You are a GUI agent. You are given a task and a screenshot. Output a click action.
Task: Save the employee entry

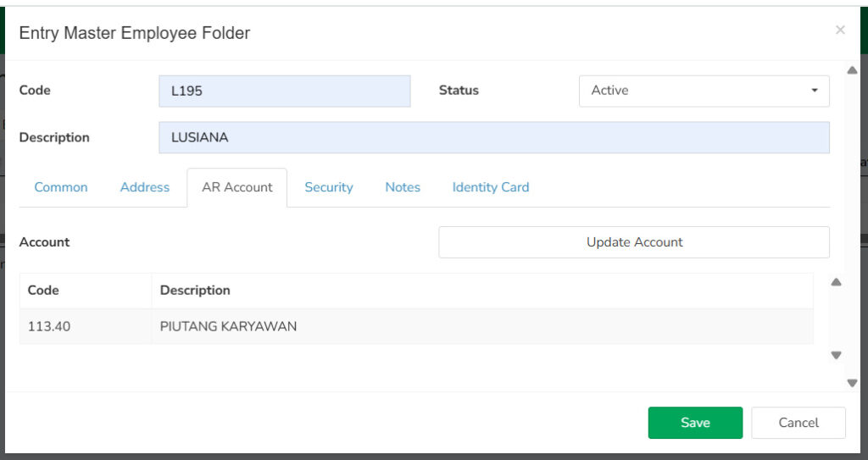pos(695,423)
